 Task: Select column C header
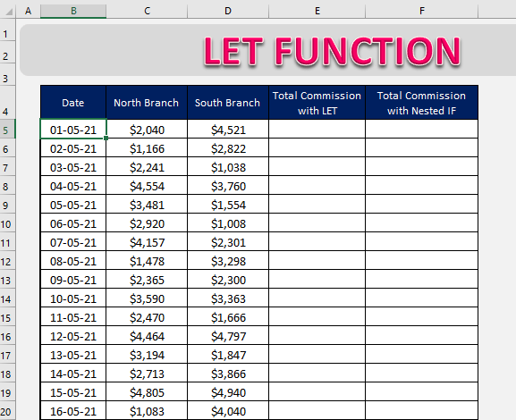coord(147,11)
